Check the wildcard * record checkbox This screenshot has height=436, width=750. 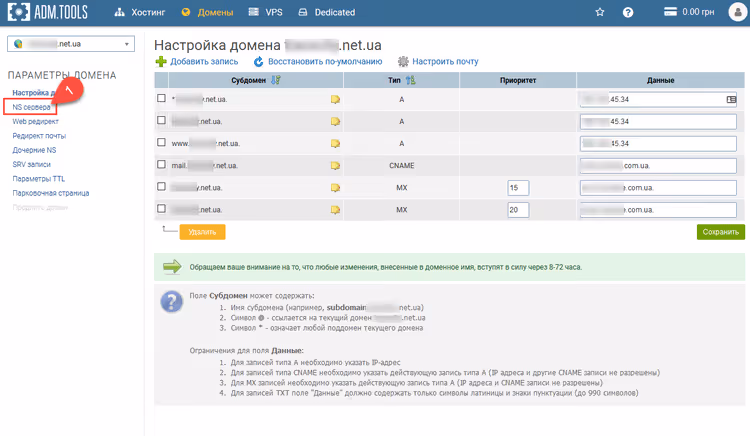click(162, 98)
